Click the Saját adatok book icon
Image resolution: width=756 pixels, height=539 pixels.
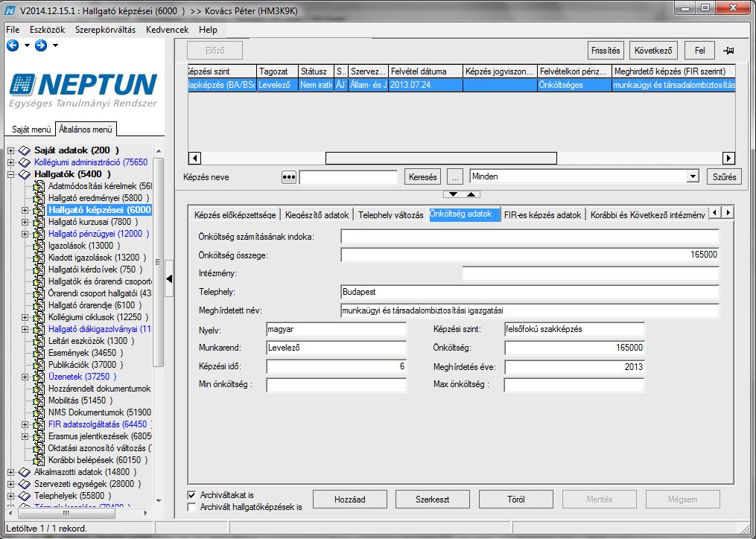point(25,150)
